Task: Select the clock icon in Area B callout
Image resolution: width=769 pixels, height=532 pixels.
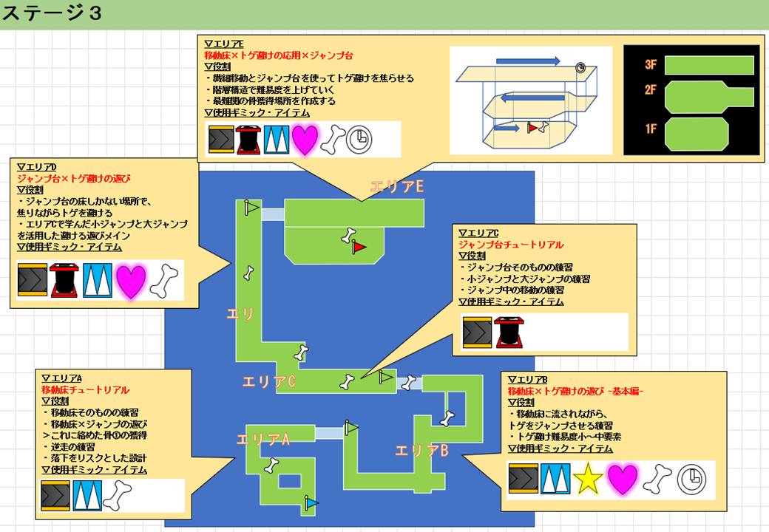Action: [690, 480]
